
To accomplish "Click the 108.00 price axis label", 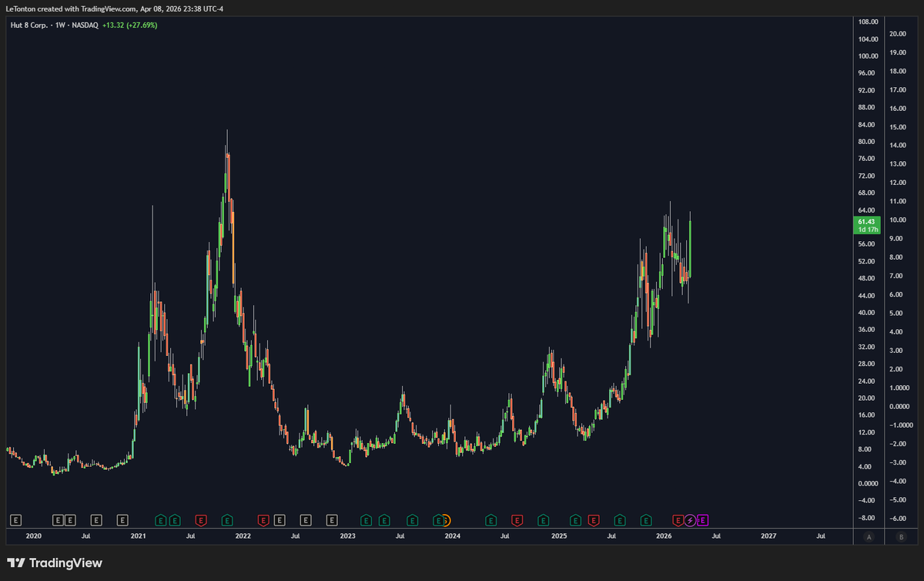I will click(x=869, y=22).
